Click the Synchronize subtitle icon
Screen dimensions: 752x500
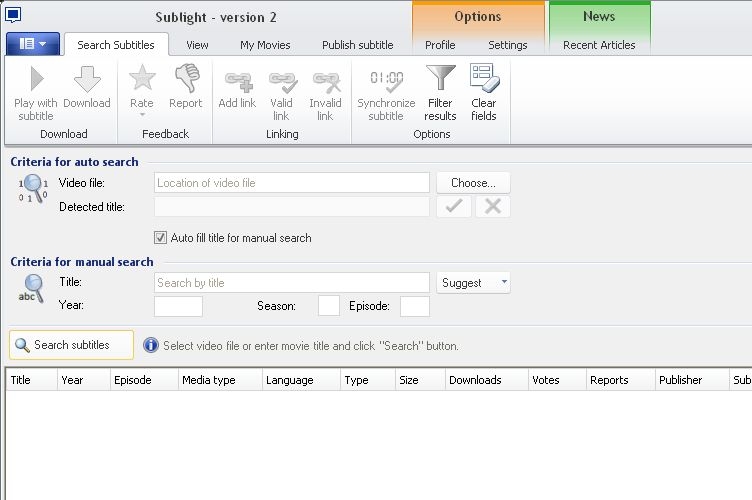coord(386,79)
